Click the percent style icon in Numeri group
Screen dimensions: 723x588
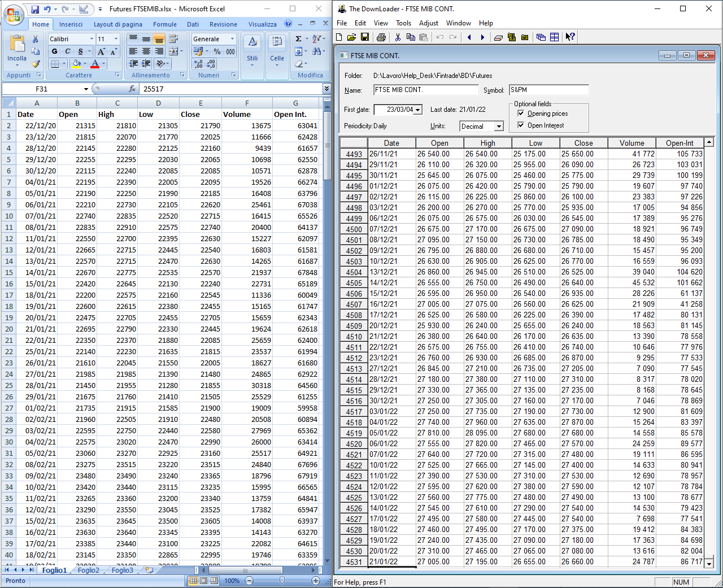point(217,51)
